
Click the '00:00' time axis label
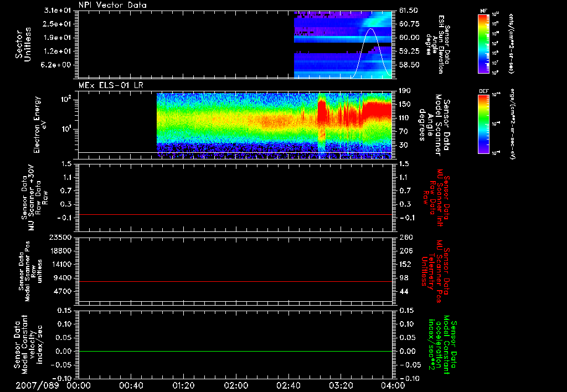(78, 385)
